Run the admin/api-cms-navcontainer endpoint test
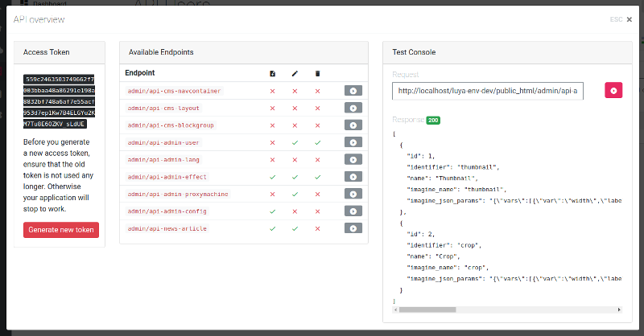Image resolution: width=644 pixels, height=336 pixels. (353, 91)
